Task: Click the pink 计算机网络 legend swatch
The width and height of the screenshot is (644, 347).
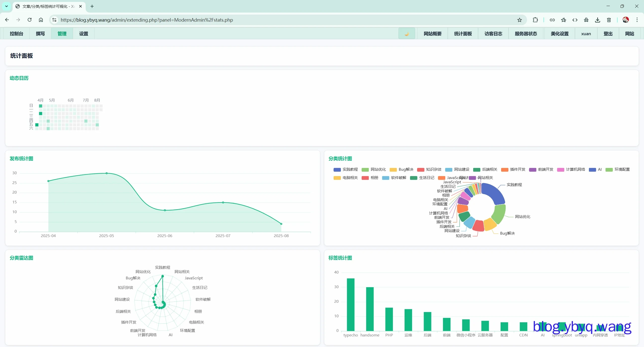Action: click(x=560, y=170)
